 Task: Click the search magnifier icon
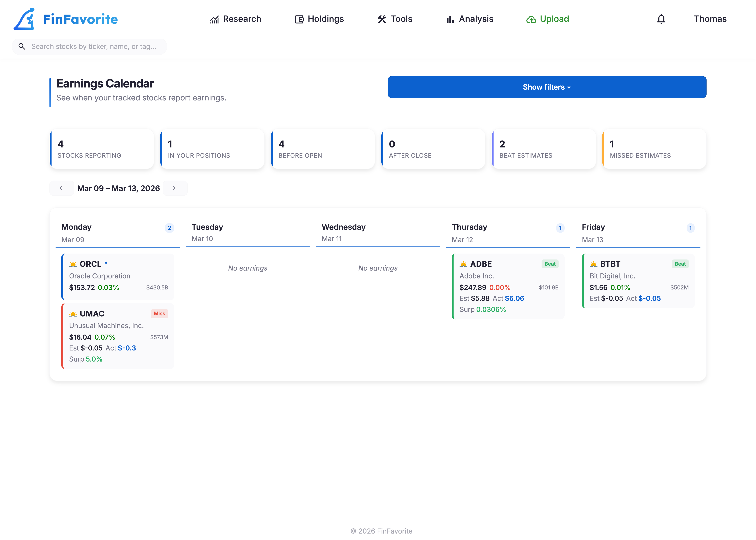[x=22, y=46]
